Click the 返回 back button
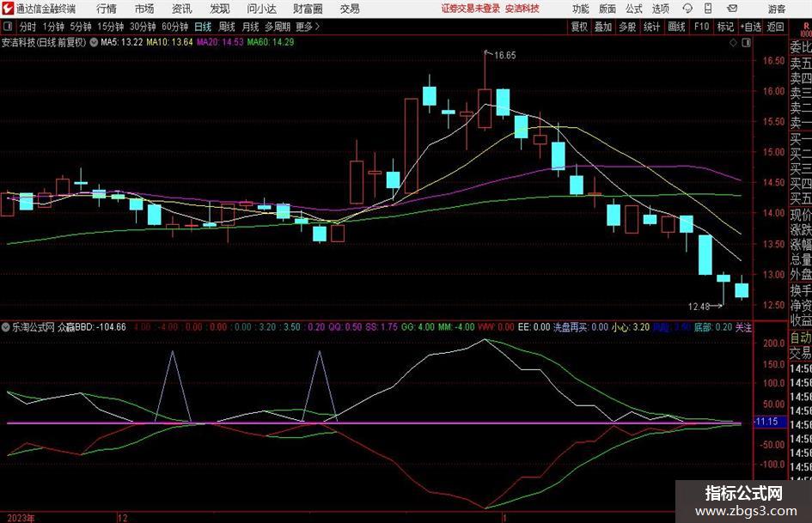The width and height of the screenshot is (812, 523). [x=775, y=27]
